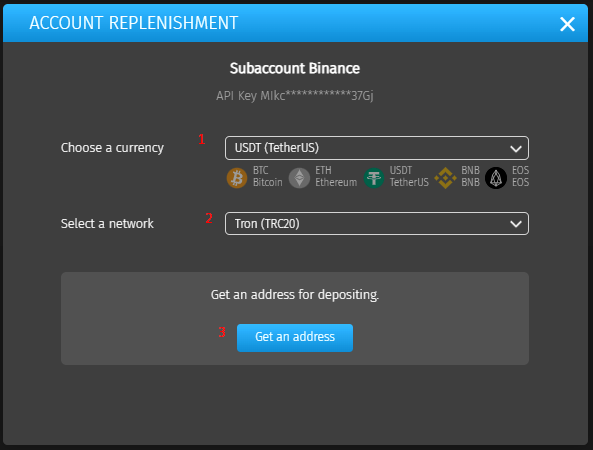Click the "Select a network" label
This screenshot has height=450, width=593.
[107, 223]
